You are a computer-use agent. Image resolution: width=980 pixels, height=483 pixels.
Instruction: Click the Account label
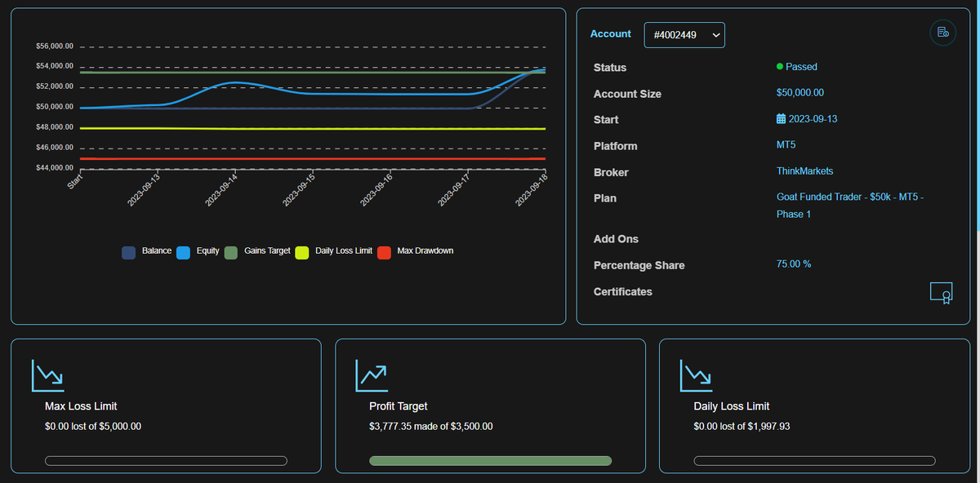(x=611, y=34)
